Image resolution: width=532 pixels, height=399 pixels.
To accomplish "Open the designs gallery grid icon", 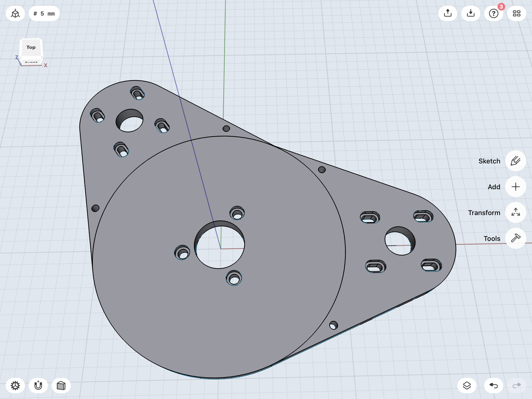I will pos(516,13).
